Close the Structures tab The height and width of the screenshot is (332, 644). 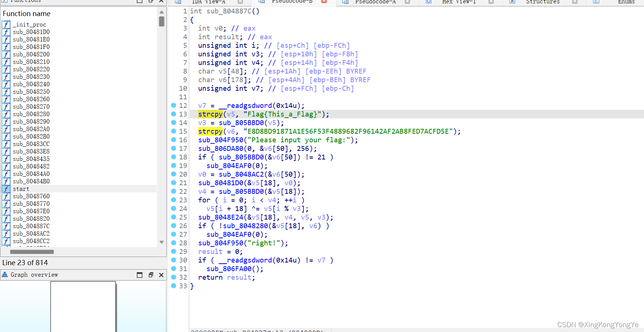(575, 1)
